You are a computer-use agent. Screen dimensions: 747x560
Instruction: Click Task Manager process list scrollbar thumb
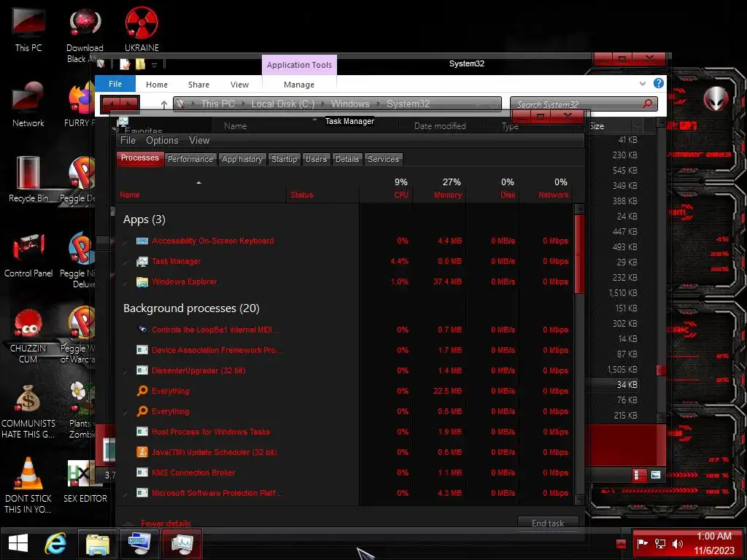point(579,254)
